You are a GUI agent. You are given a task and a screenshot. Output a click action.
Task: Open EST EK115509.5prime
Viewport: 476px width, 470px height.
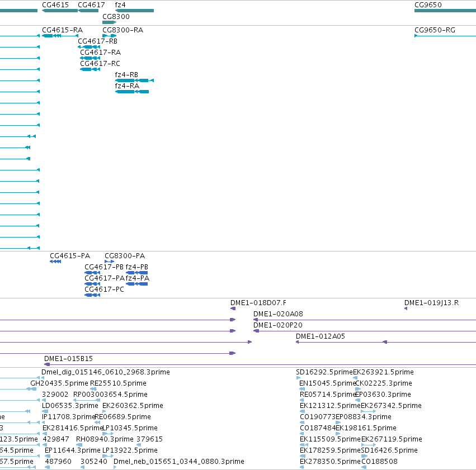pyautogui.click(x=330, y=439)
